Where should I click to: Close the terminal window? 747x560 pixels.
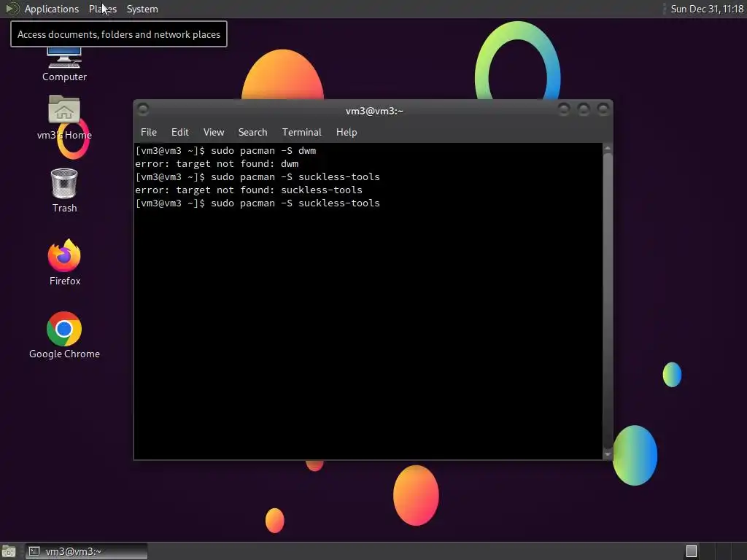point(603,109)
